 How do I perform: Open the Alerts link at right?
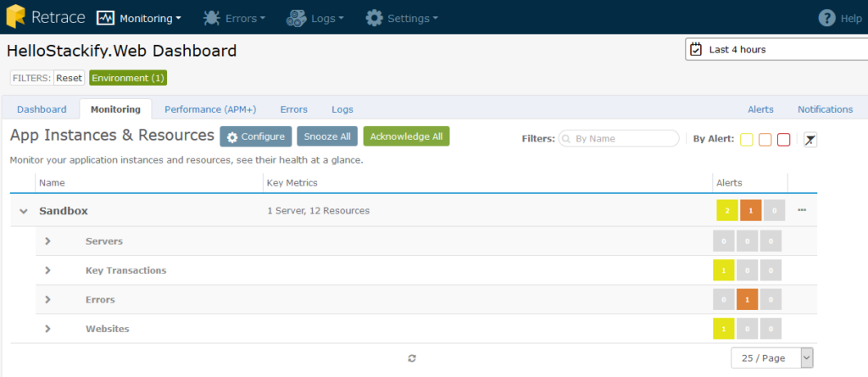(760, 109)
